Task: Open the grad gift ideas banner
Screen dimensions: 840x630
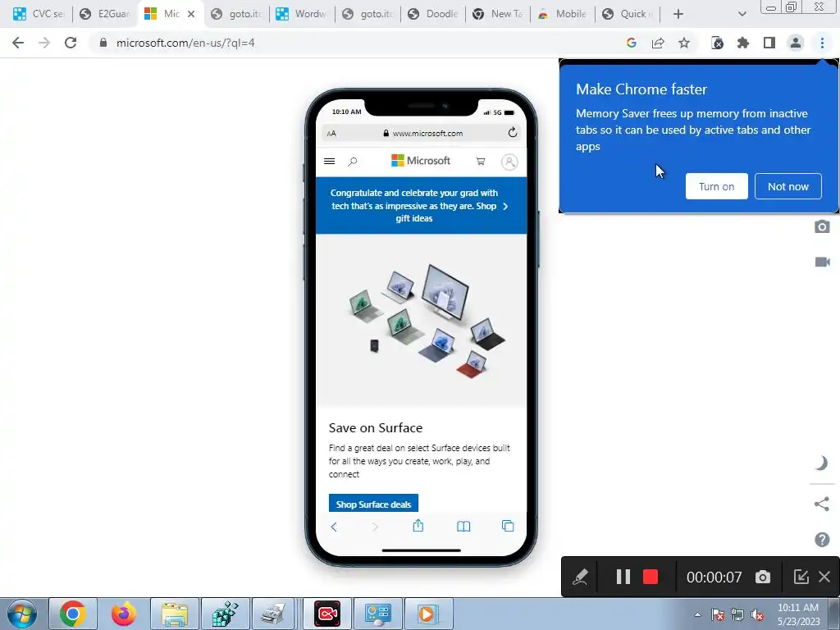Action: pos(421,206)
